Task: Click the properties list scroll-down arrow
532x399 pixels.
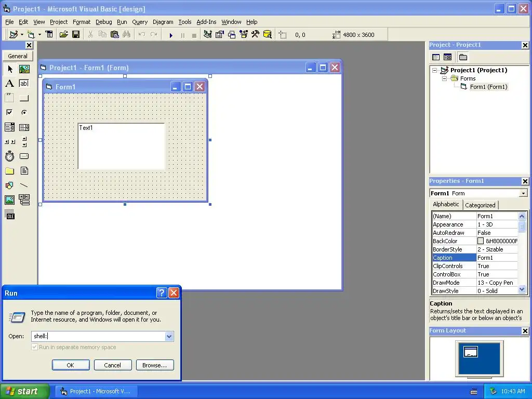Action: [x=522, y=289]
